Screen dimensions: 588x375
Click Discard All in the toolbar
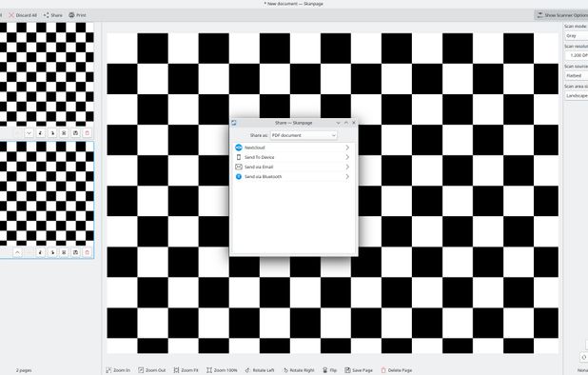click(x=23, y=15)
